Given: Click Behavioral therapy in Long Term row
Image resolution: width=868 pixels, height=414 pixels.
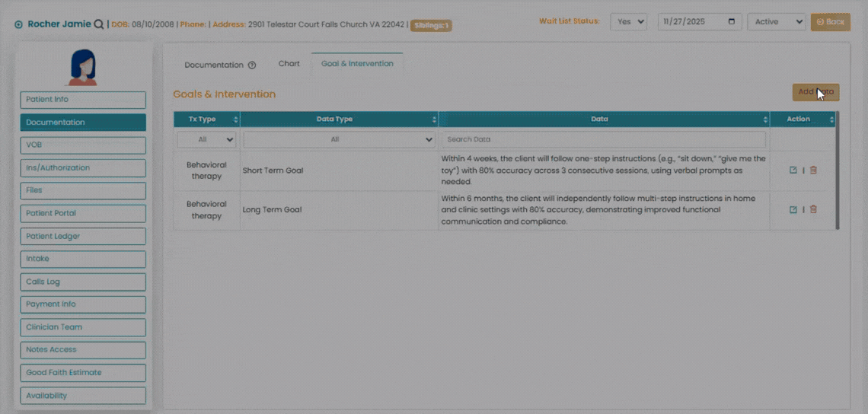Looking at the screenshot, I should 206,210.
